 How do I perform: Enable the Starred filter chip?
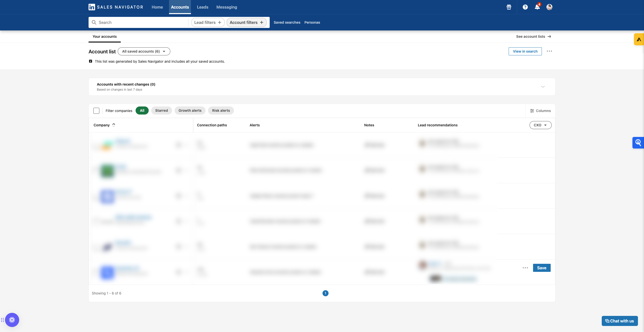[161, 110]
